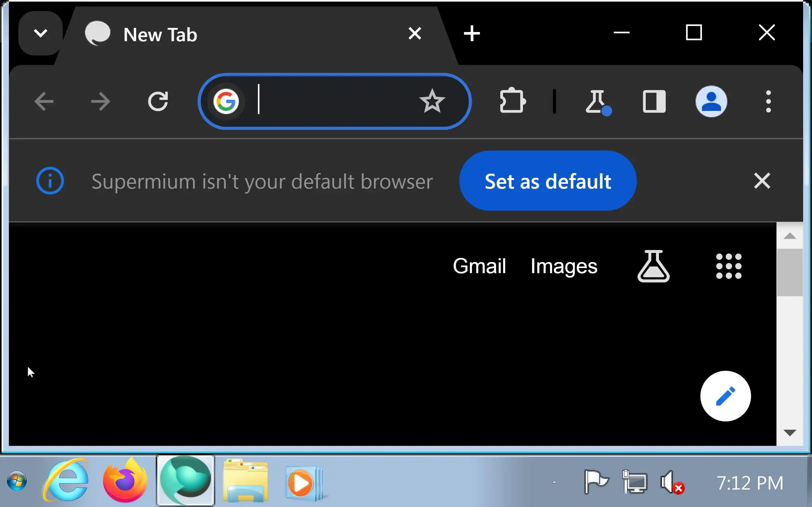Open the three-dot browser menu
Viewport: 812px width, 507px height.
[768, 101]
